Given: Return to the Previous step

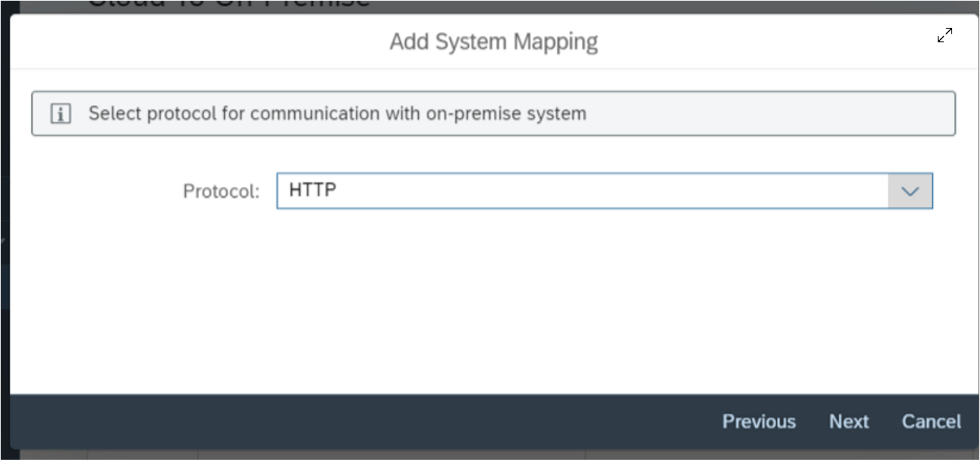Looking at the screenshot, I should click(758, 421).
